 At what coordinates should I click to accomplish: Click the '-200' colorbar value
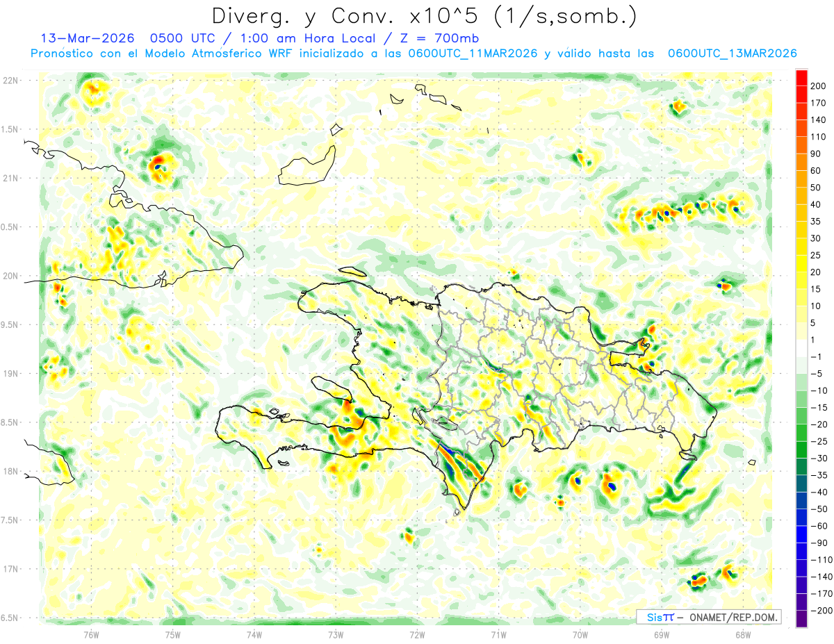(823, 610)
